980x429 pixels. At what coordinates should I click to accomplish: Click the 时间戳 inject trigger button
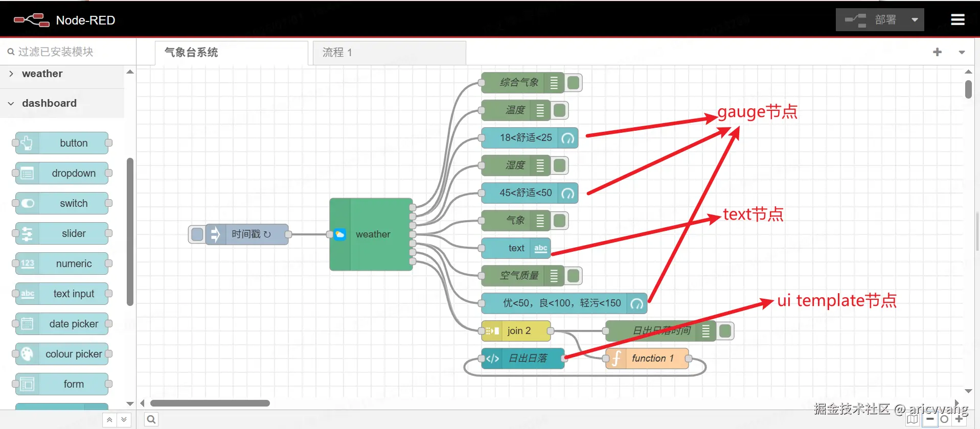(197, 234)
